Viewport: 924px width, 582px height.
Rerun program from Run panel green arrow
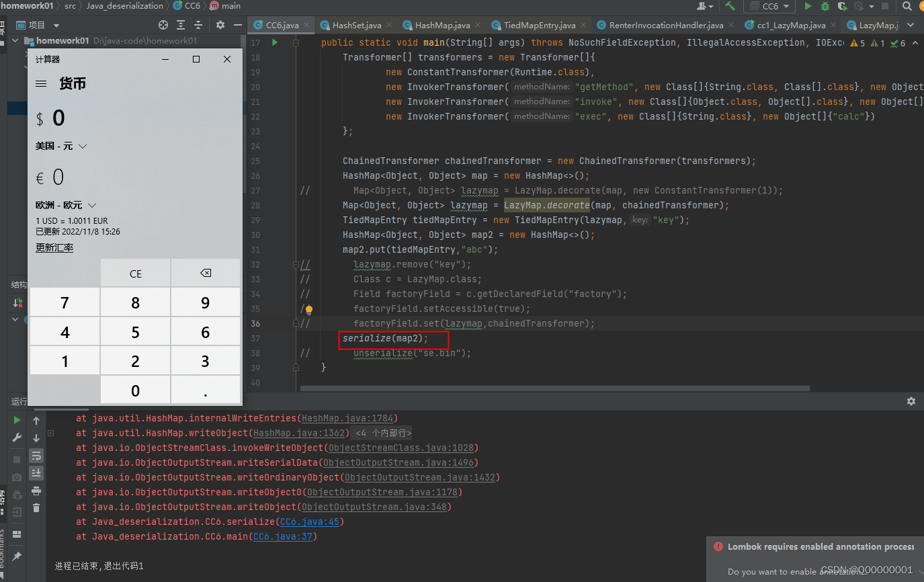pyautogui.click(x=17, y=420)
